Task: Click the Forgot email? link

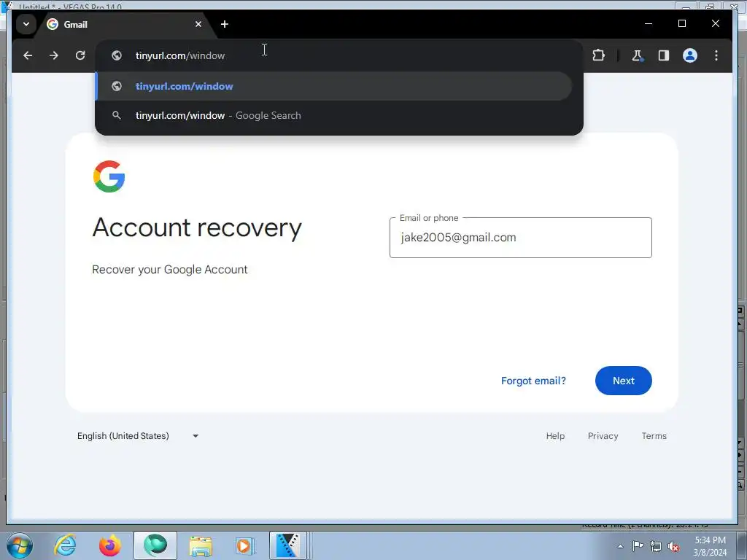Action: click(x=533, y=381)
